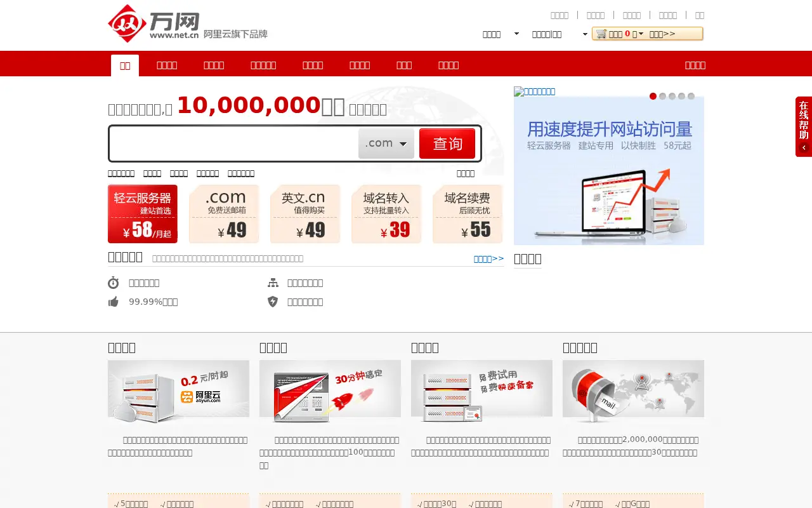The height and width of the screenshot is (508, 812).
Task: Open the 免费试用 server image
Action: point(481,392)
